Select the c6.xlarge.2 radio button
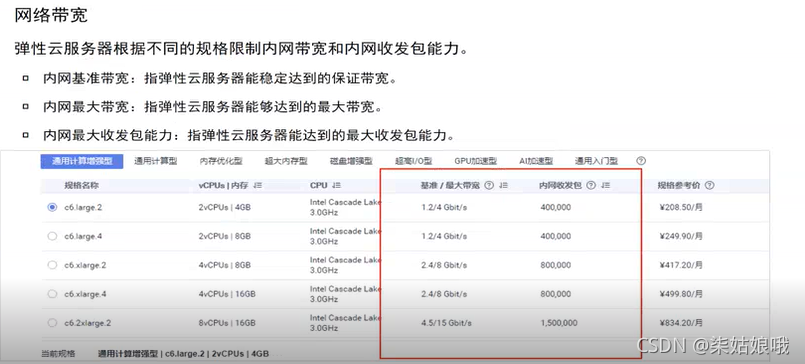The height and width of the screenshot is (364, 805). pyautogui.click(x=52, y=265)
